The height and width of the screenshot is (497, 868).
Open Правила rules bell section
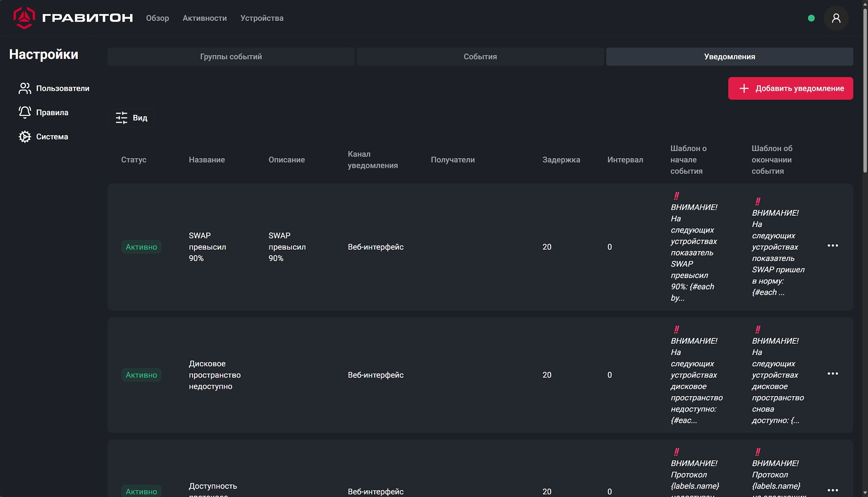pos(43,113)
